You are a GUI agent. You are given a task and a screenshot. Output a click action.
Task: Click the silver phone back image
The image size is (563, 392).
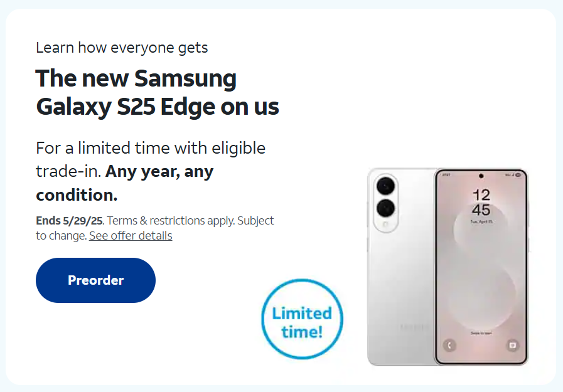[402, 267]
